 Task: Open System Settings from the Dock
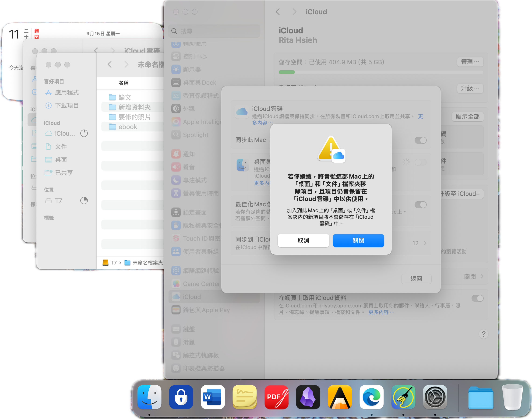click(435, 397)
